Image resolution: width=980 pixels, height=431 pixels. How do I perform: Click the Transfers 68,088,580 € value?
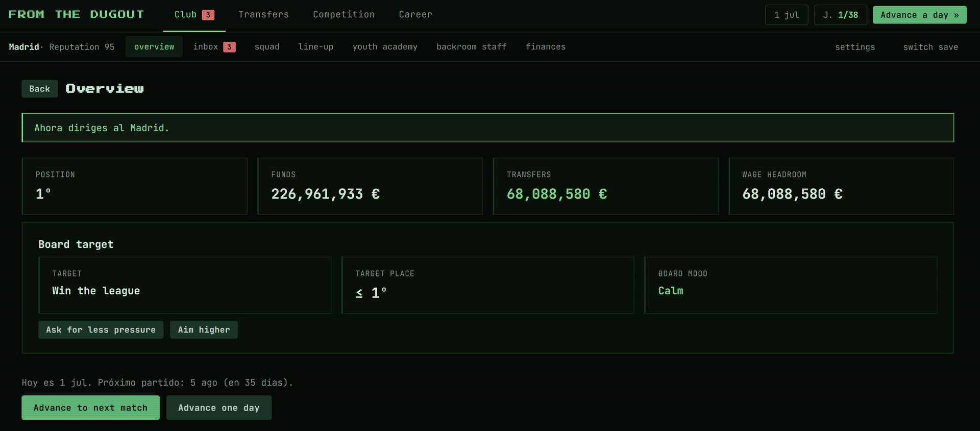point(556,194)
